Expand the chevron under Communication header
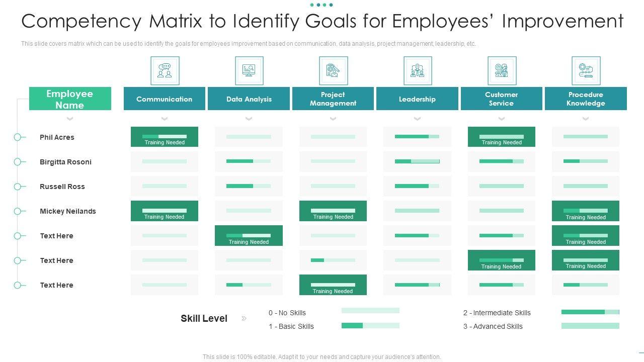 [x=165, y=119]
